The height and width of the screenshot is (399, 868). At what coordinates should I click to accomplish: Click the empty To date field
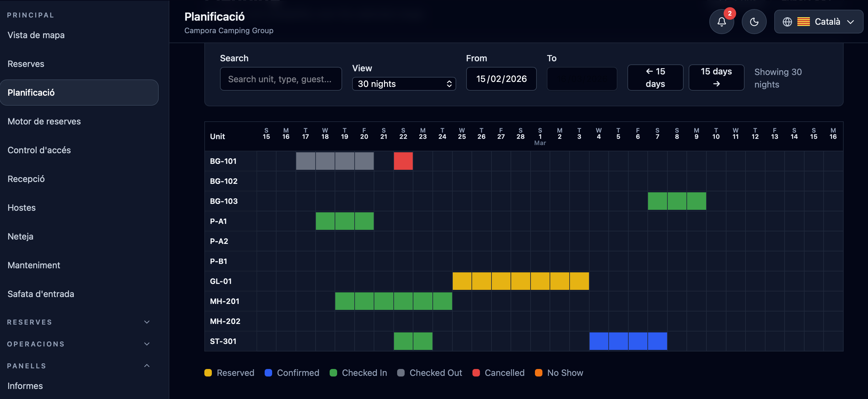pyautogui.click(x=581, y=79)
